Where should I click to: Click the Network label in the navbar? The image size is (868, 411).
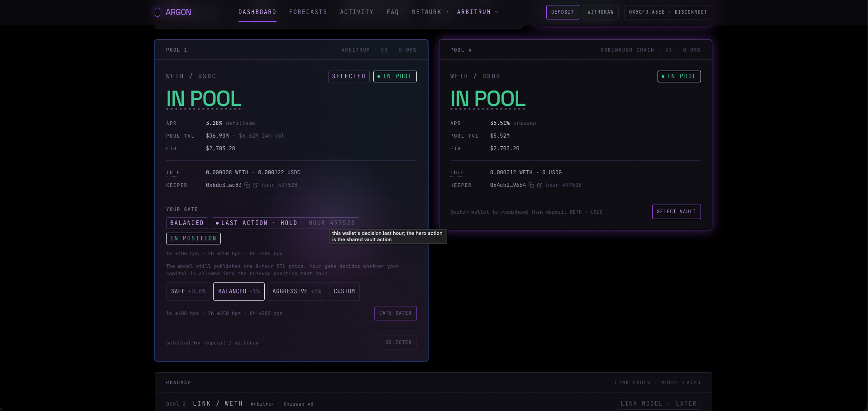click(426, 12)
